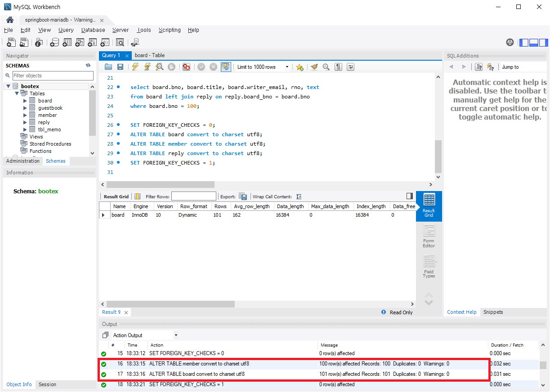Save the script to file icon

(x=120, y=67)
